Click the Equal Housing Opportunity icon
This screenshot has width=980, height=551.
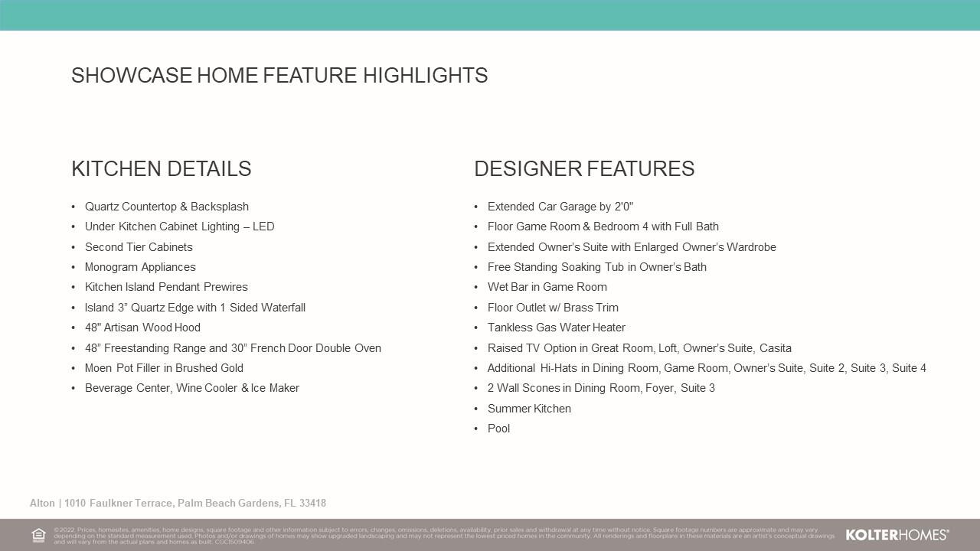38,535
